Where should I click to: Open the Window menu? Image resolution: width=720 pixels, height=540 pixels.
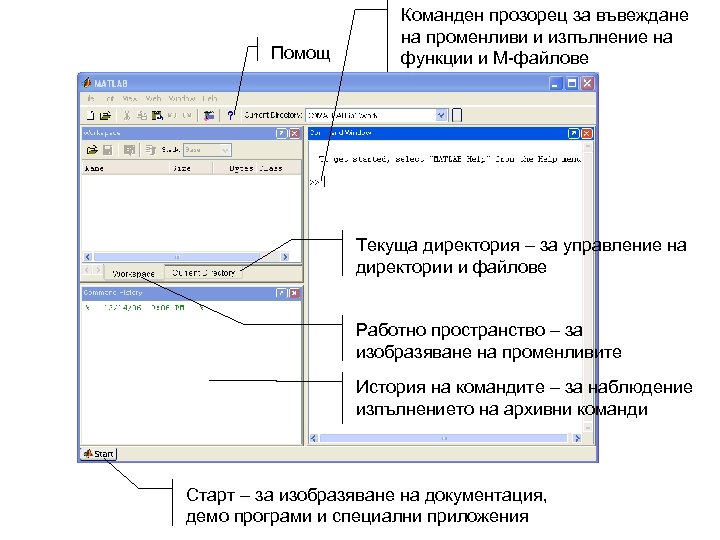click(182, 98)
